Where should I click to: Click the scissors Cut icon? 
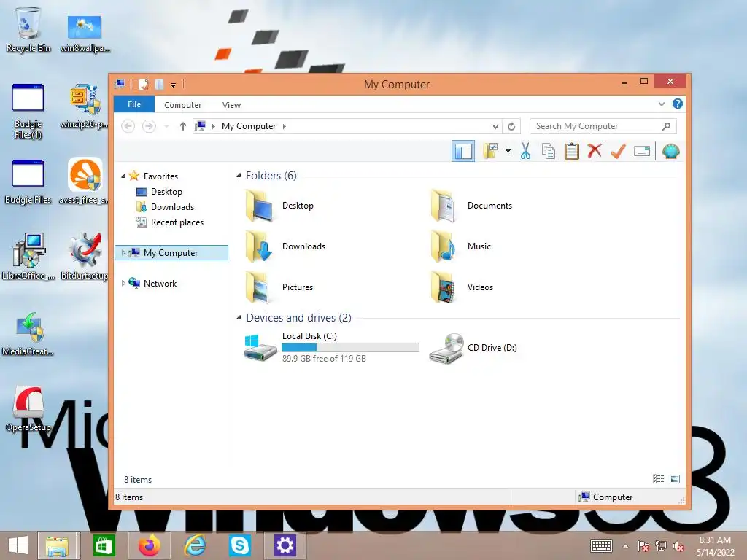pos(525,151)
